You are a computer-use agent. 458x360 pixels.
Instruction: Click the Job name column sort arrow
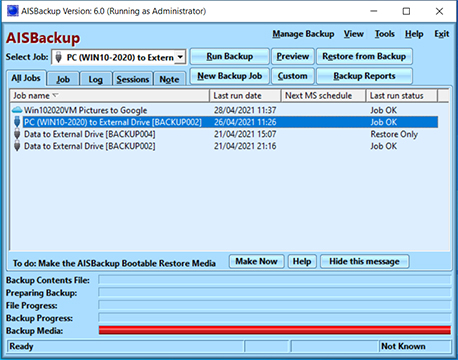[x=55, y=96]
